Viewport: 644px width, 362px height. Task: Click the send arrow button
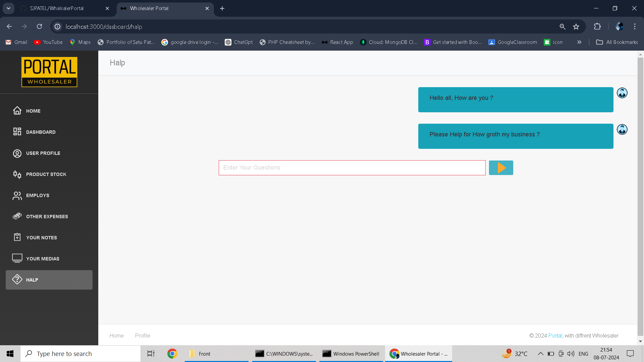pos(501,168)
